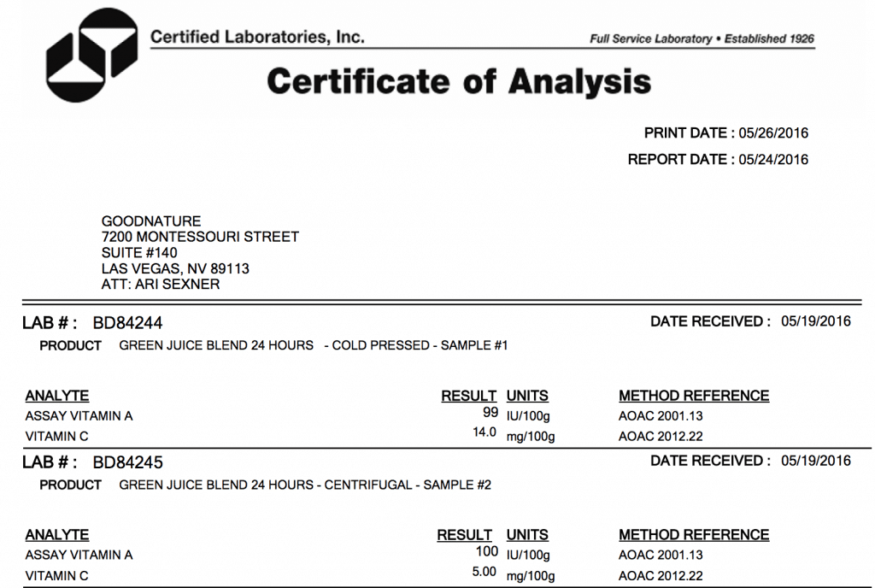Select the "Certified Laboratories, Inc." company name
Viewport: 875px width, 588px height.
[257, 38]
